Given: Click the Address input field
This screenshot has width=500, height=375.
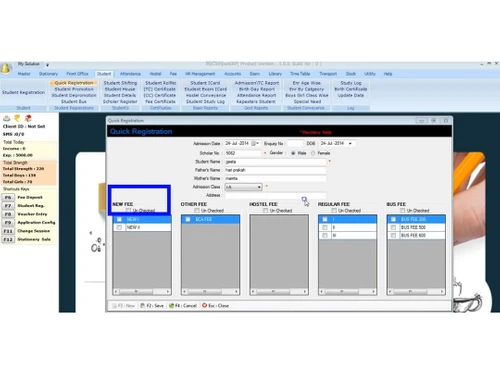Looking at the screenshot, I should [275, 195].
